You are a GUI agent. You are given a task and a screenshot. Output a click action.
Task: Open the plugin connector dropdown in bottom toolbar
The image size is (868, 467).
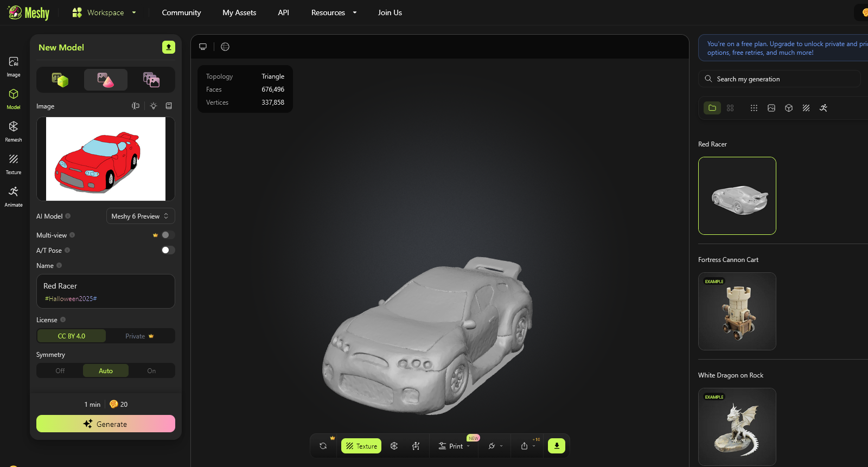pyautogui.click(x=495, y=446)
